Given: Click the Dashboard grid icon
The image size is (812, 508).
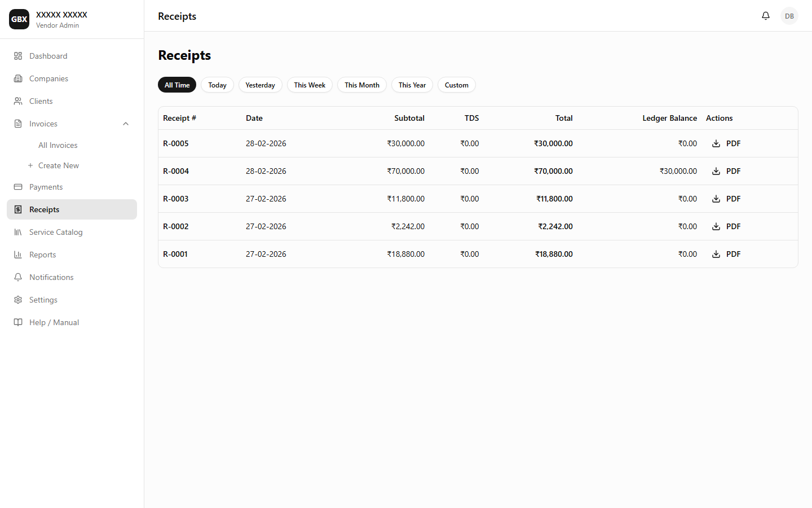Looking at the screenshot, I should (x=18, y=56).
